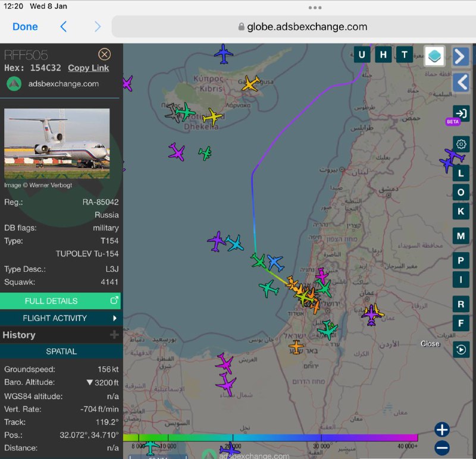Select the SPATIAL section header
Viewport: 476px width, 459px height.
pyautogui.click(x=61, y=351)
